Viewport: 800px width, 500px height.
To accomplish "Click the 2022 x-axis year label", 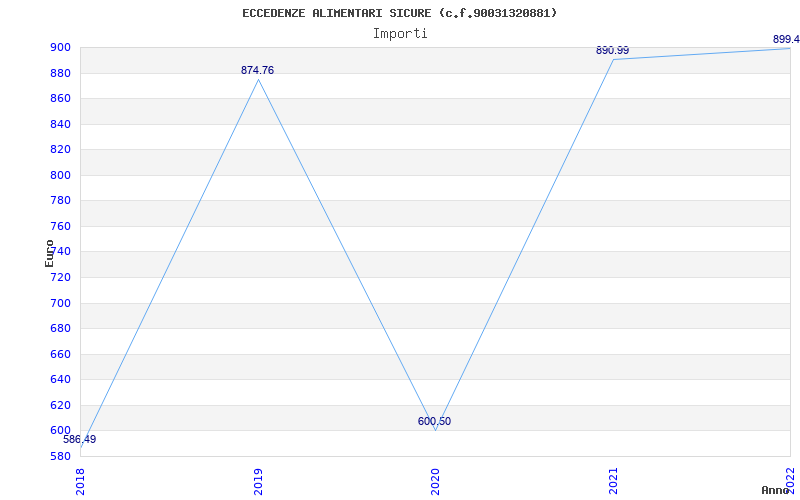I will pos(791,479).
